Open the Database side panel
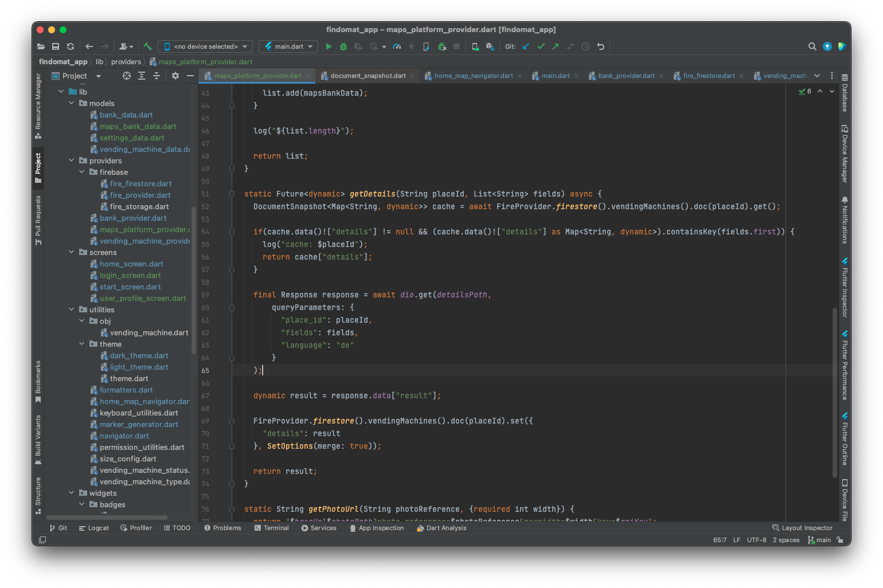The height and width of the screenshot is (588, 883). (844, 93)
